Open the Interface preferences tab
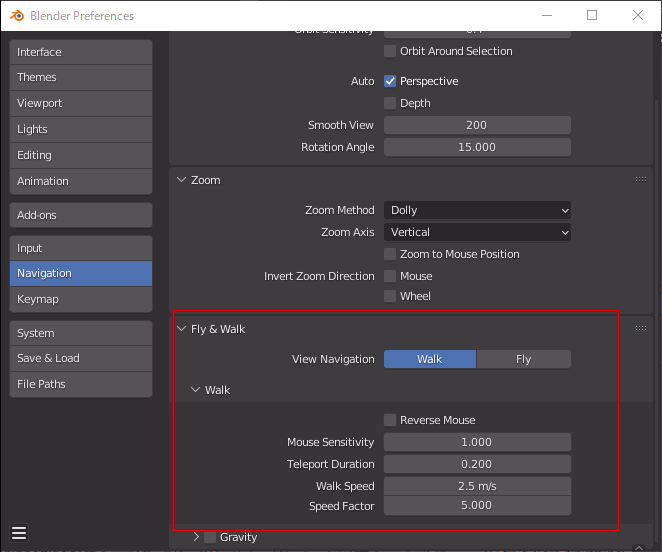Screen dimensions: 662x552 coord(81,52)
